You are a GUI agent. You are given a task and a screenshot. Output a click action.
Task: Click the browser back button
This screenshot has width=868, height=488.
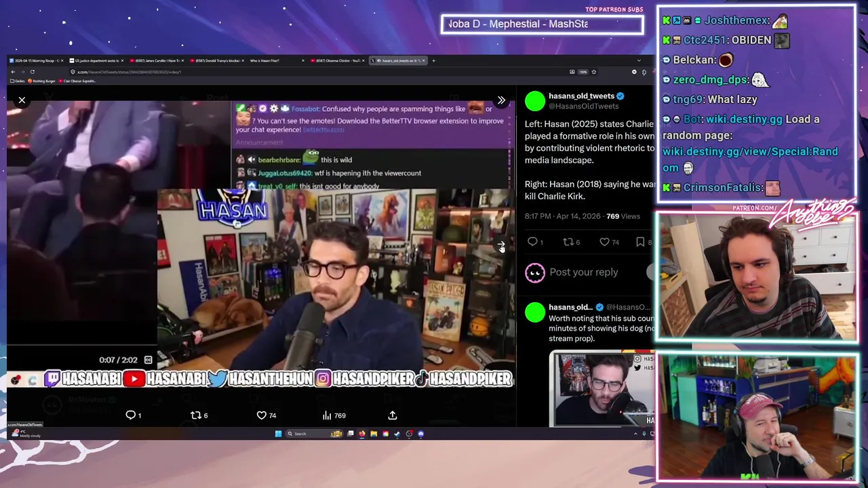(12, 72)
